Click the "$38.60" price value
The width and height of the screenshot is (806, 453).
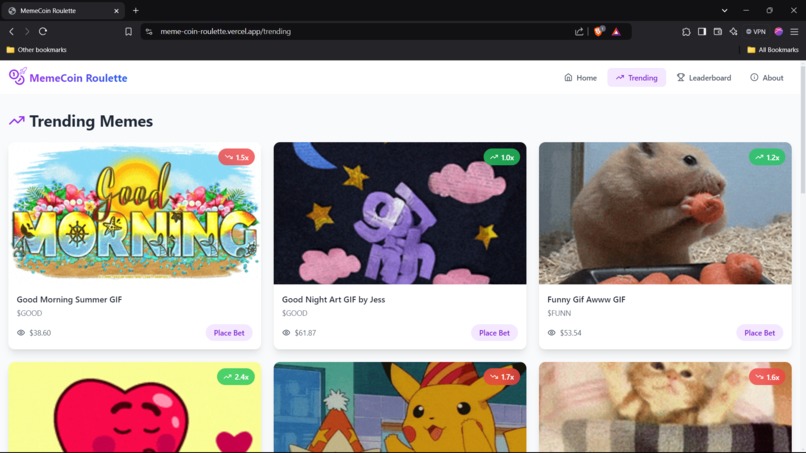pos(40,333)
